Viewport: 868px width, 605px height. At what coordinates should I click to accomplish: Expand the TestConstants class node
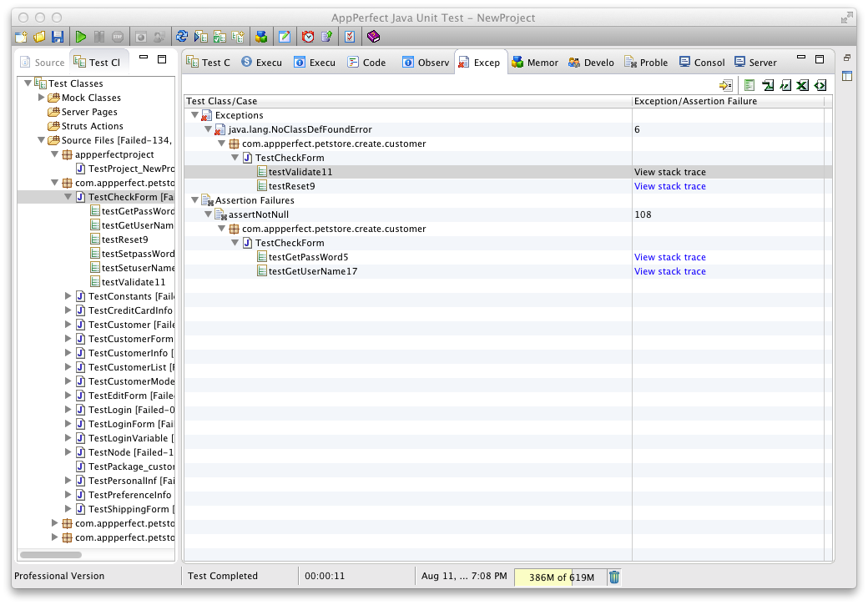click(x=68, y=296)
